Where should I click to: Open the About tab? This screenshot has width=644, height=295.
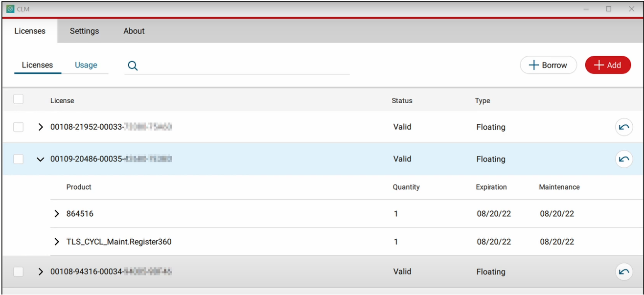pos(134,31)
